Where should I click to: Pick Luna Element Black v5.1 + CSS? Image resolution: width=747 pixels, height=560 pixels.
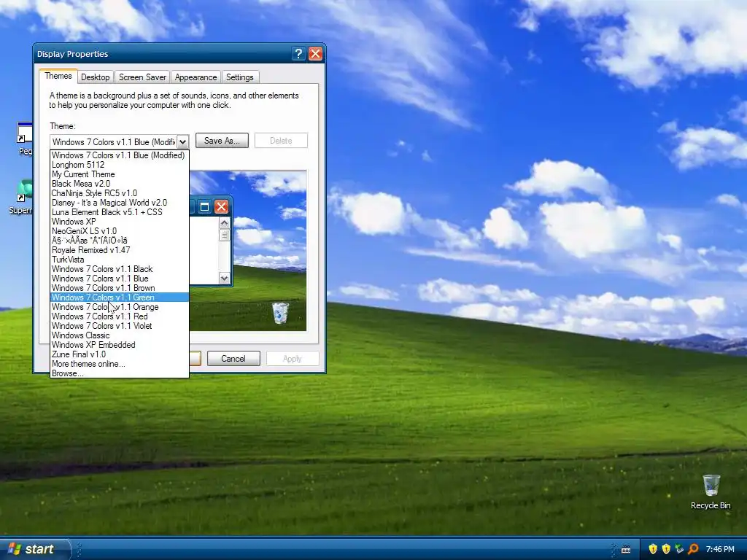(120, 212)
